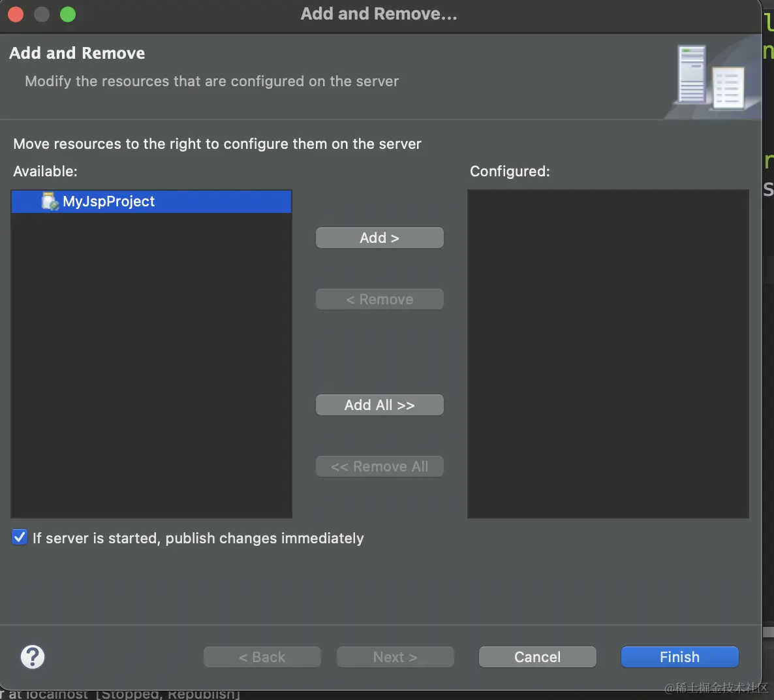Image resolution: width=774 pixels, height=700 pixels.
Task: Click the Add > button
Action: (379, 238)
